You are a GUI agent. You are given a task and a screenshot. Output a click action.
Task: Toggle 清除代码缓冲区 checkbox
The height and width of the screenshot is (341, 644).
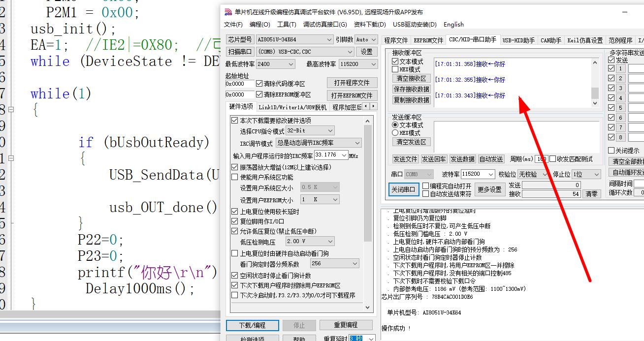click(x=259, y=84)
